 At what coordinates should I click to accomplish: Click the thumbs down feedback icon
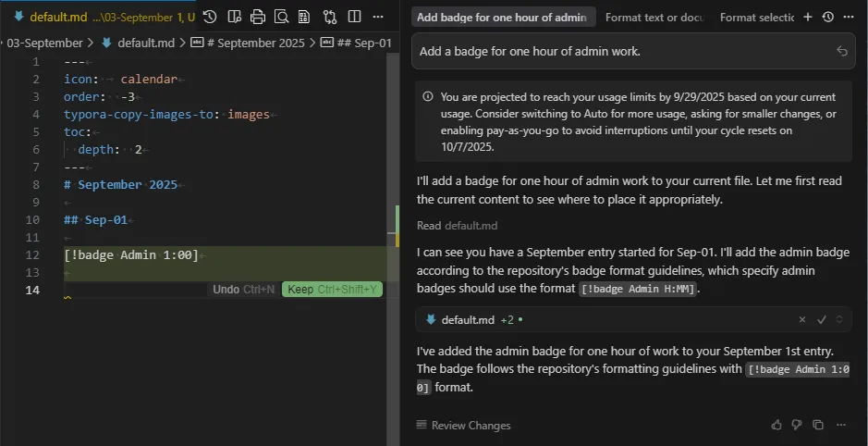[x=797, y=425]
